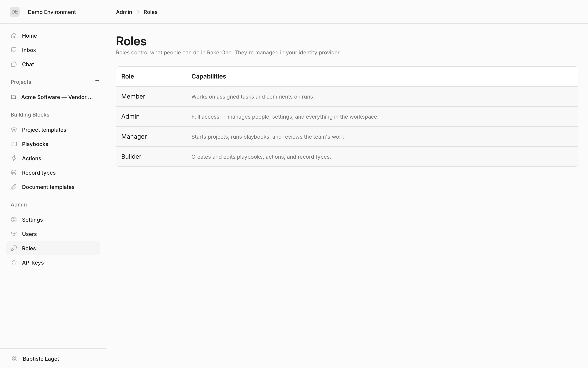Viewport: 588px width, 368px height.
Task: Click the Playbooks book icon
Action: [x=14, y=144]
